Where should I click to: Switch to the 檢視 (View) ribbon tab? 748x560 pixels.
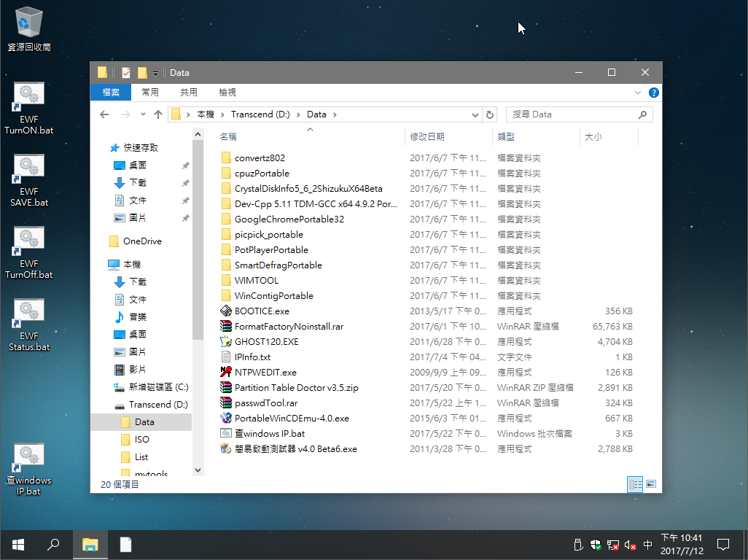point(227,93)
